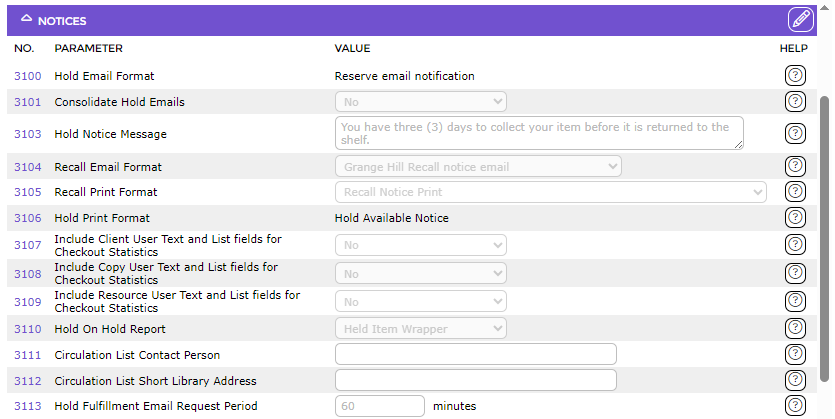Click parameter number 3109 link
835x419 pixels.
[28, 302]
